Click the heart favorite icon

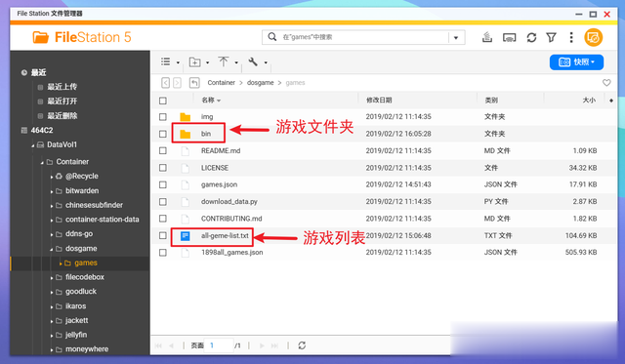tap(606, 82)
